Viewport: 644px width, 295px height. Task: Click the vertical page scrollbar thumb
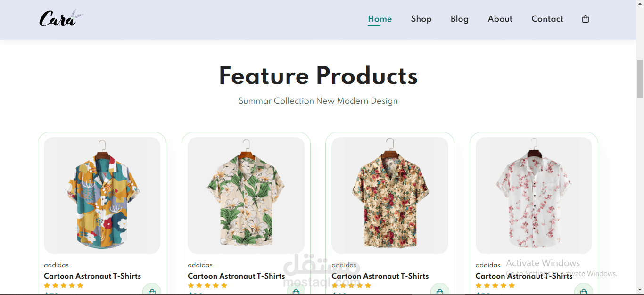[x=640, y=79]
